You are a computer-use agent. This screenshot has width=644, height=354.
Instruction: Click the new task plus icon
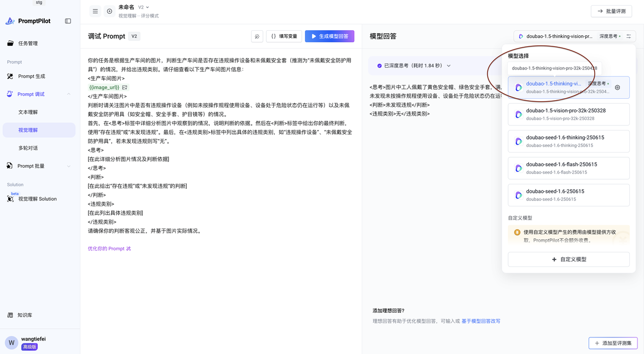tap(109, 11)
